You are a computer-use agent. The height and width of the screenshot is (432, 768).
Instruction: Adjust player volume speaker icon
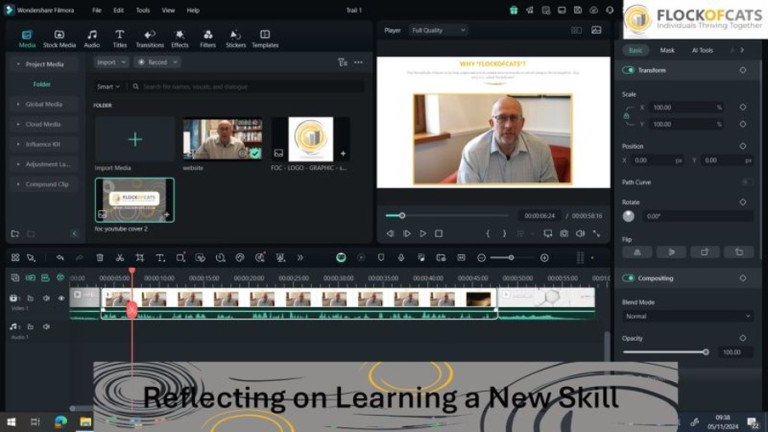click(x=580, y=234)
